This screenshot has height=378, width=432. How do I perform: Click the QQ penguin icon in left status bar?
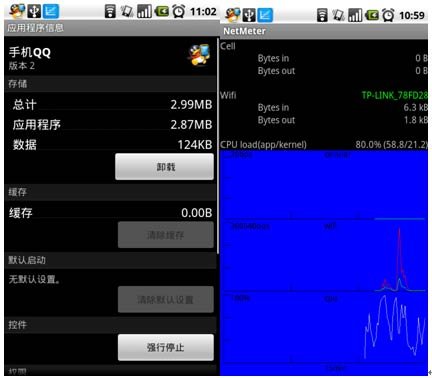click(x=17, y=11)
